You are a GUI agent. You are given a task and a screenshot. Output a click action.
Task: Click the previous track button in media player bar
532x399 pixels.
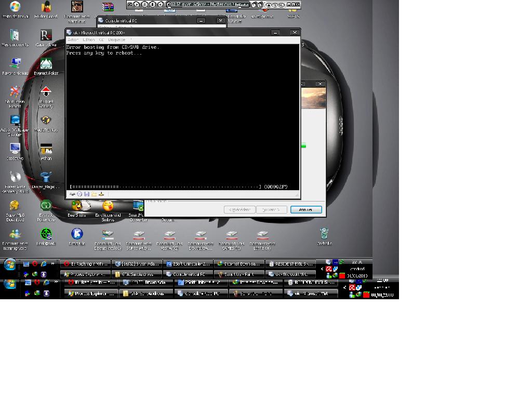point(129,4)
